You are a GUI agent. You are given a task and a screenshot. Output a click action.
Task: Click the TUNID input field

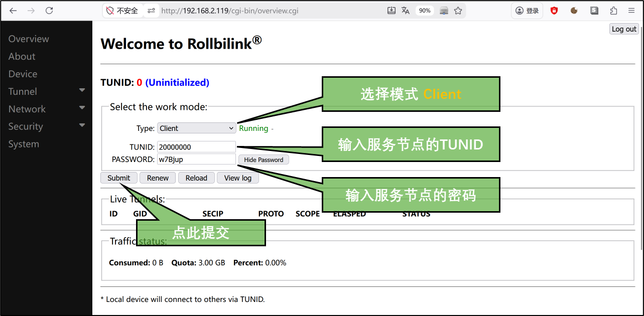(196, 147)
